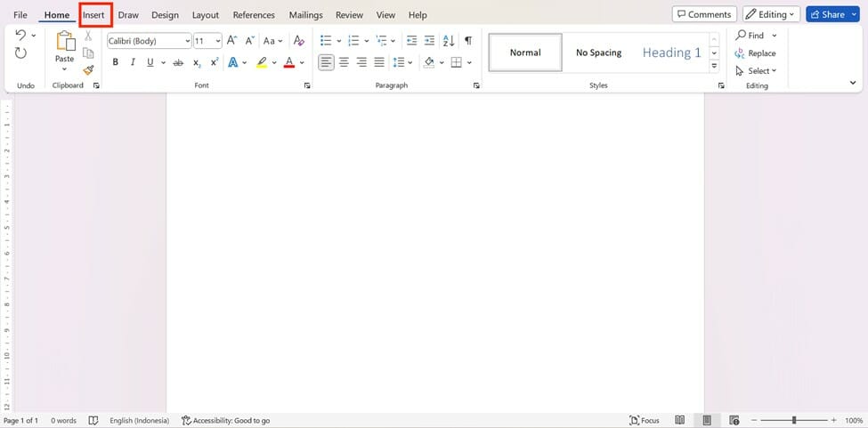Switch to the Layout tab

(206, 15)
